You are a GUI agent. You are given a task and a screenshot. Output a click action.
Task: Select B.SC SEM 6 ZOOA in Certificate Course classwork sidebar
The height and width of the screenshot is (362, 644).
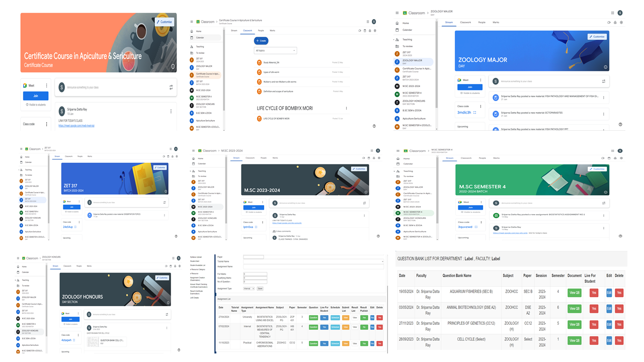tap(205, 113)
